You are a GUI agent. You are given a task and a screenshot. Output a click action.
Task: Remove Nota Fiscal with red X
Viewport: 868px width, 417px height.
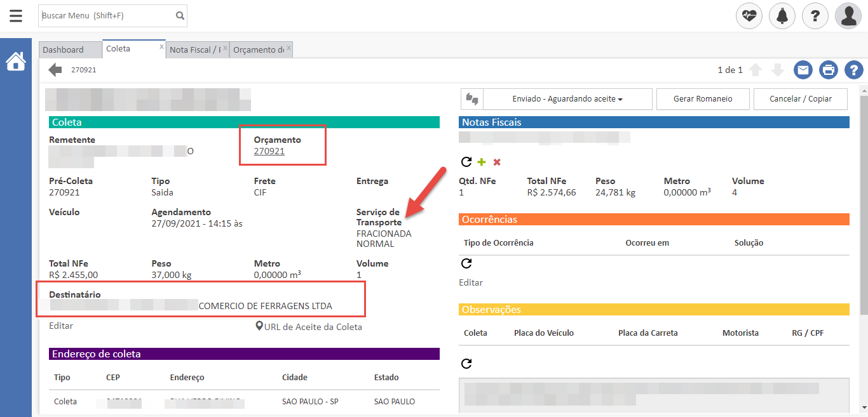point(497,162)
